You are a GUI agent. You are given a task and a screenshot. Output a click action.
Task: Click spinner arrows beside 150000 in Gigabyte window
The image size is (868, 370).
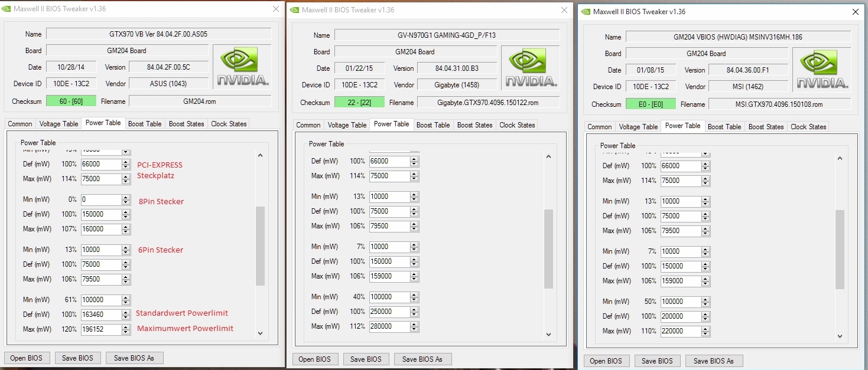(414, 261)
